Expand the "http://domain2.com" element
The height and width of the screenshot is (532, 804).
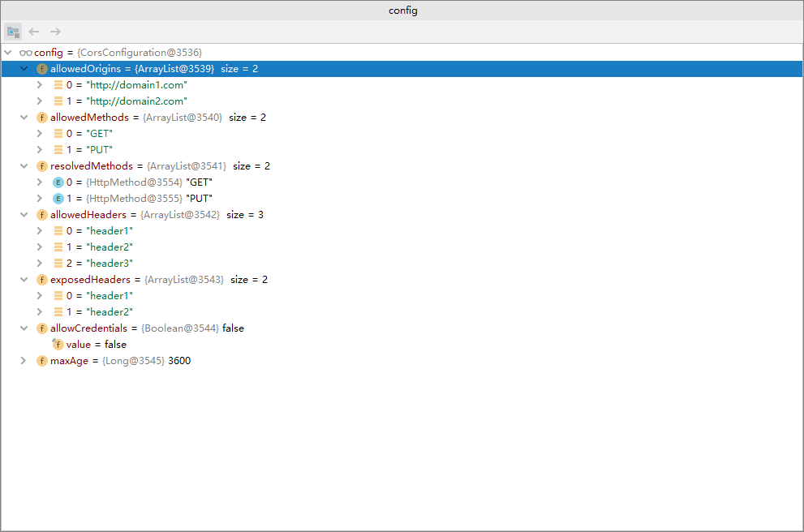click(40, 101)
